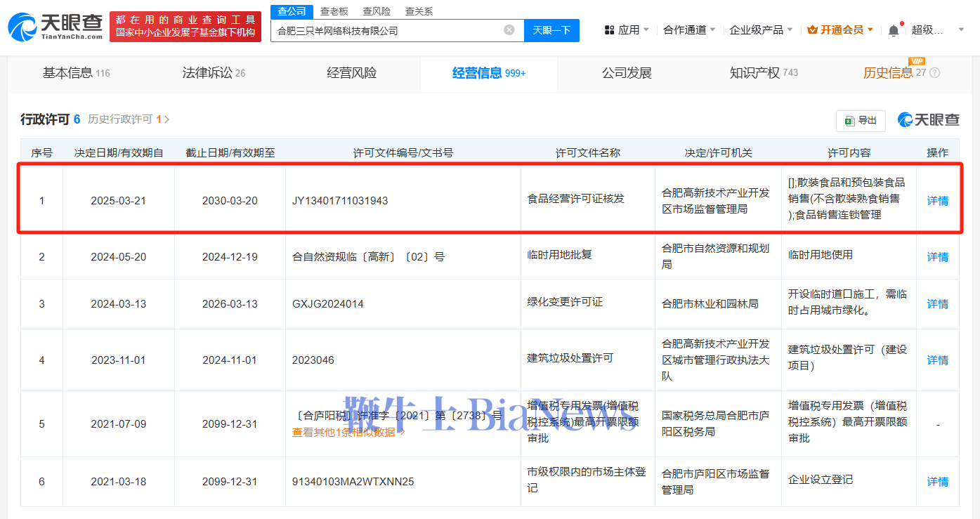The image size is (980, 519).
Task: Click the 行政许可 section heading
Action: tap(45, 119)
